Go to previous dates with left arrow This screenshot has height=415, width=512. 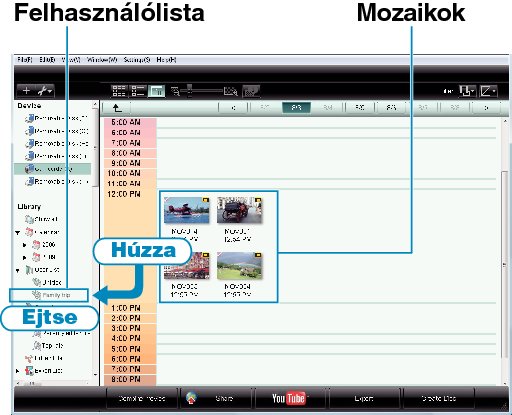[233, 108]
